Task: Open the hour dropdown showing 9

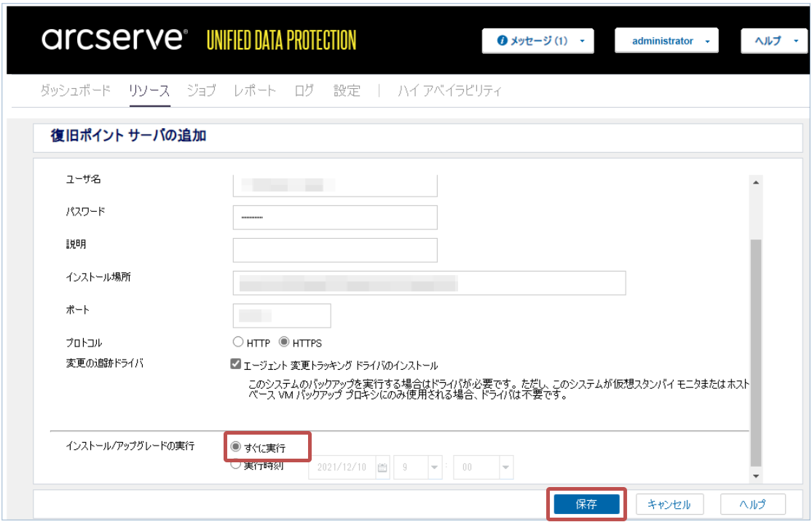Action: 435,467
